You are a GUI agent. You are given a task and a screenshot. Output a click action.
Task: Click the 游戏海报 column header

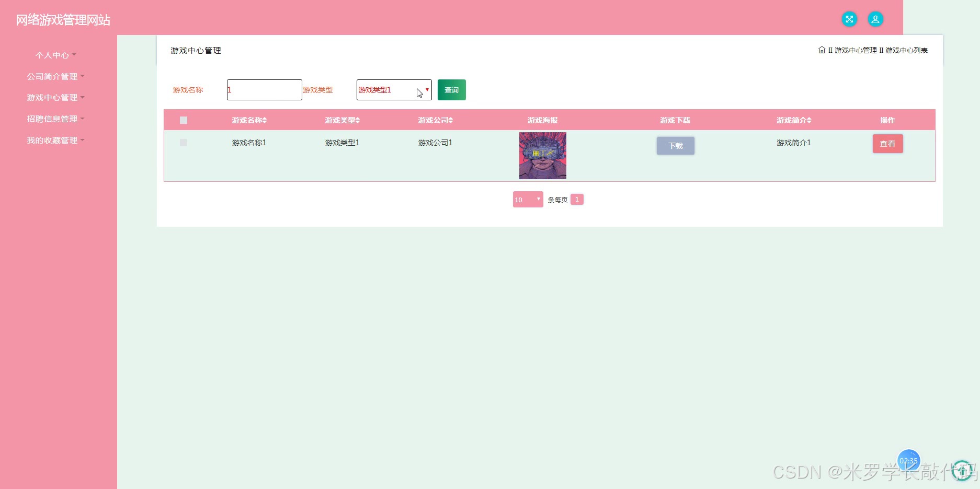click(543, 120)
